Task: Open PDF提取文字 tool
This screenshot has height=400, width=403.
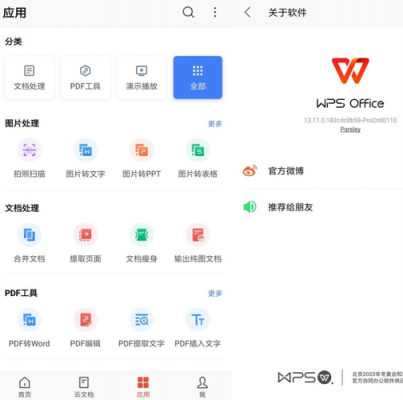Action: click(x=142, y=328)
